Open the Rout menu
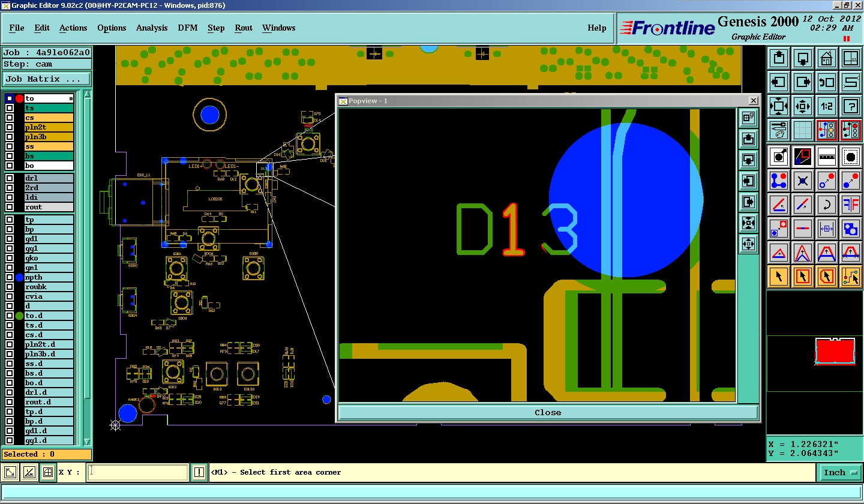This screenshot has width=864, height=504. [x=244, y=28]
